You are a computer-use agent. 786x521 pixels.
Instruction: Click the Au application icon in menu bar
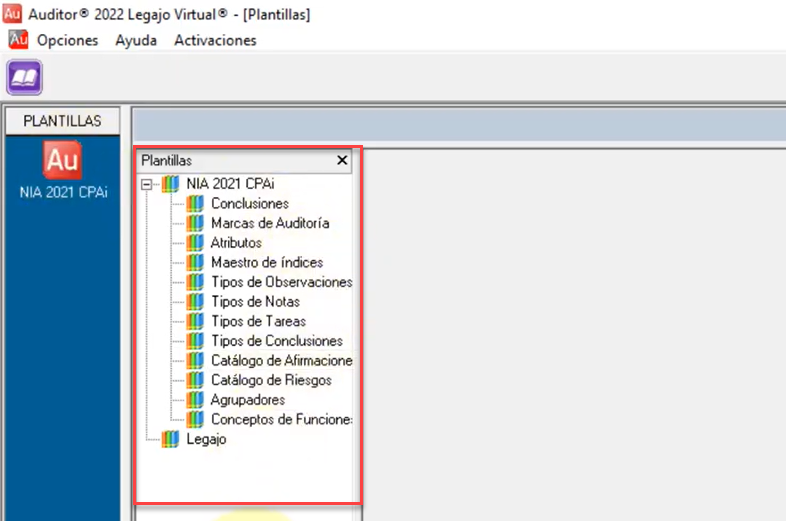coord(18,40)
